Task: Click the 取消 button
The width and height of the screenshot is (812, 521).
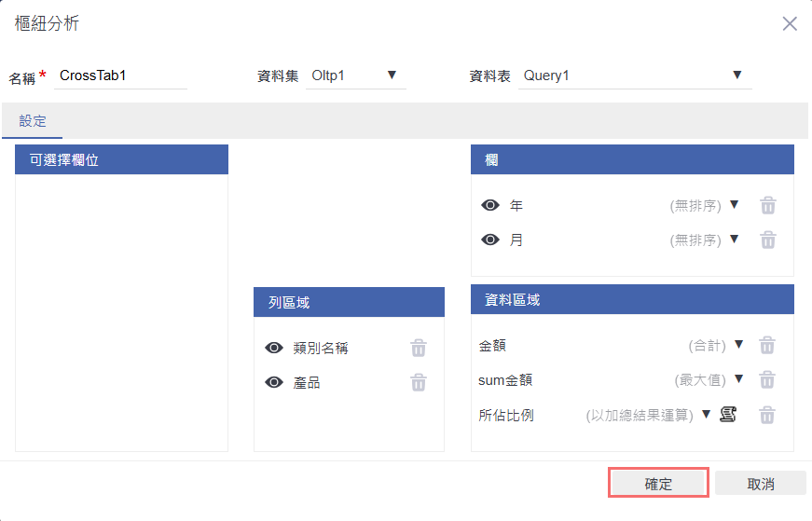Action: point(760,484)
